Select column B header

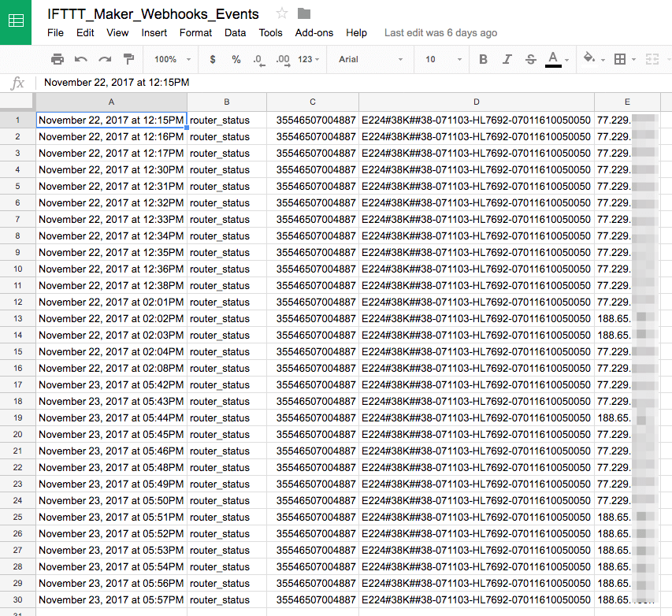click(x=227, y=102)
